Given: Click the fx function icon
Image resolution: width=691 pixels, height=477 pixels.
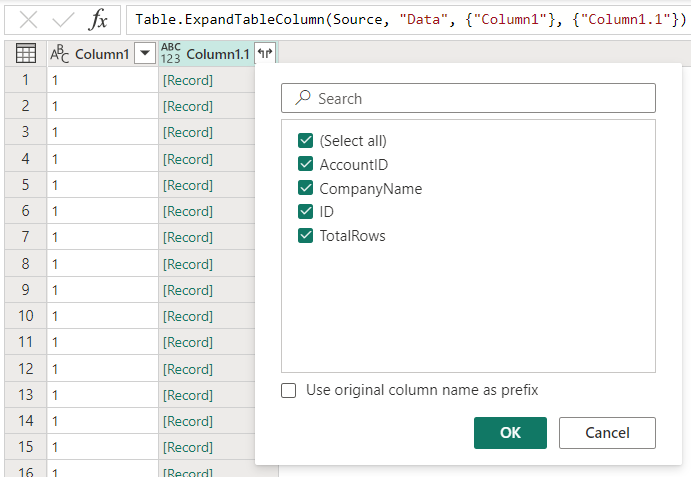Looking at the screenshot, I should click(x=98, y=20).
